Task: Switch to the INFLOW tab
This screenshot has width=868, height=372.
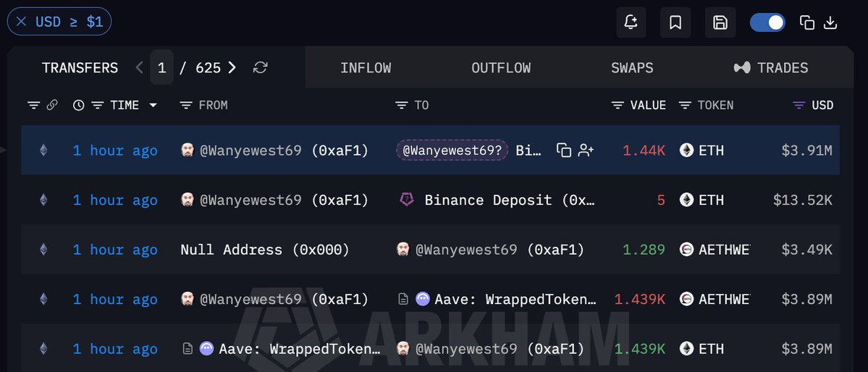Action: [x=366, y=67]
